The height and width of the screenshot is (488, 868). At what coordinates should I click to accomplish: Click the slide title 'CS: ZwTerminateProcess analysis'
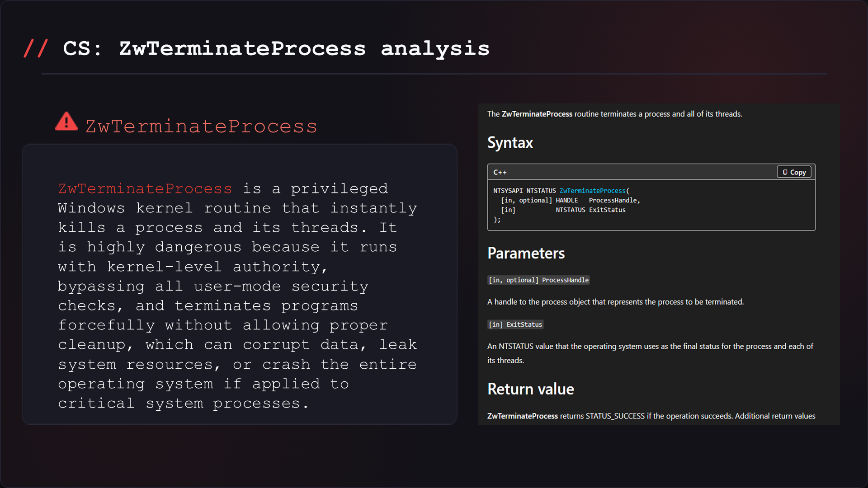pos(276,49)
